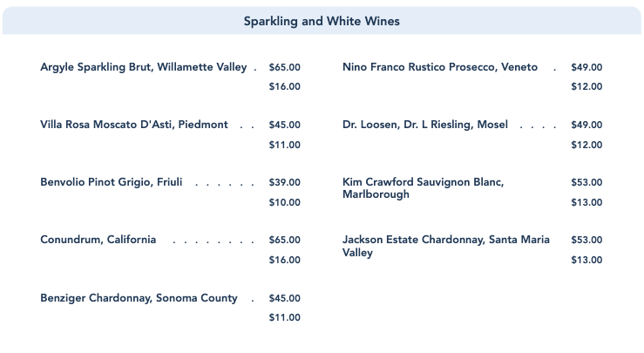Click the $39.00 price for Benvolio Pinot Grigio
This screenshot has width=644, height=353.
pos(285,182)
